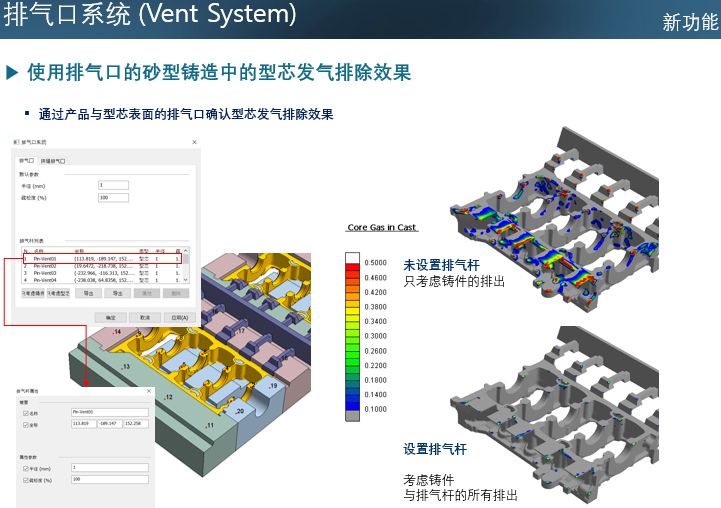Open the second vent tab in dialog
This screenshot has width=721, height=508.
(52, 160)
